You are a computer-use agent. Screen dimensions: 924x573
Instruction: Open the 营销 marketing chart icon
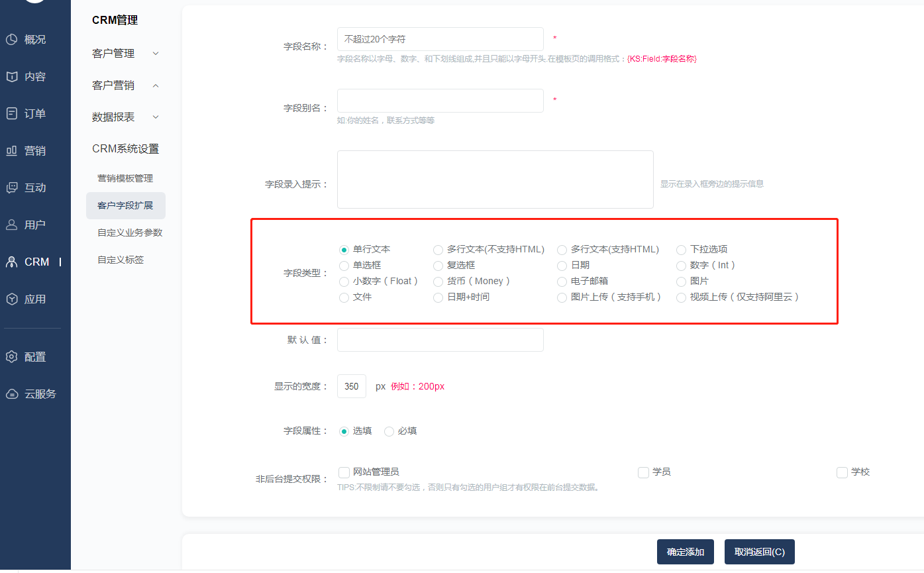pos(11,150)
